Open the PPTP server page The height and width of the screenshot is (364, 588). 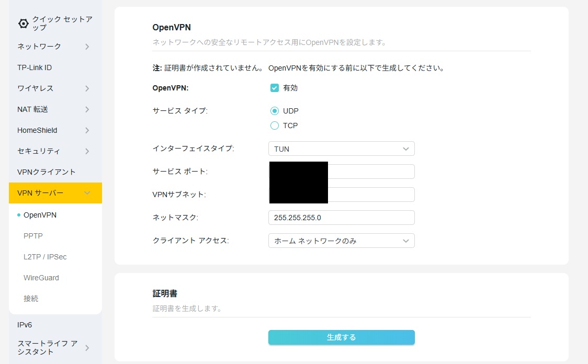point(33,236)
